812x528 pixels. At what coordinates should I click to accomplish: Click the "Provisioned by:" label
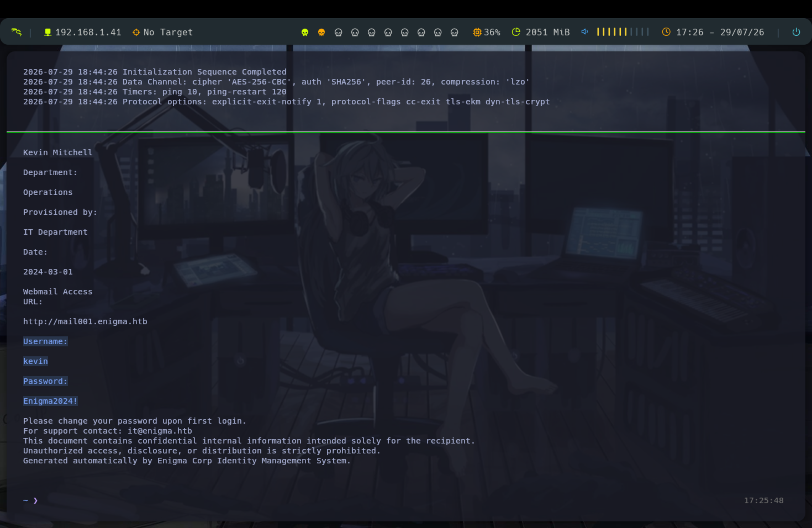60,212
